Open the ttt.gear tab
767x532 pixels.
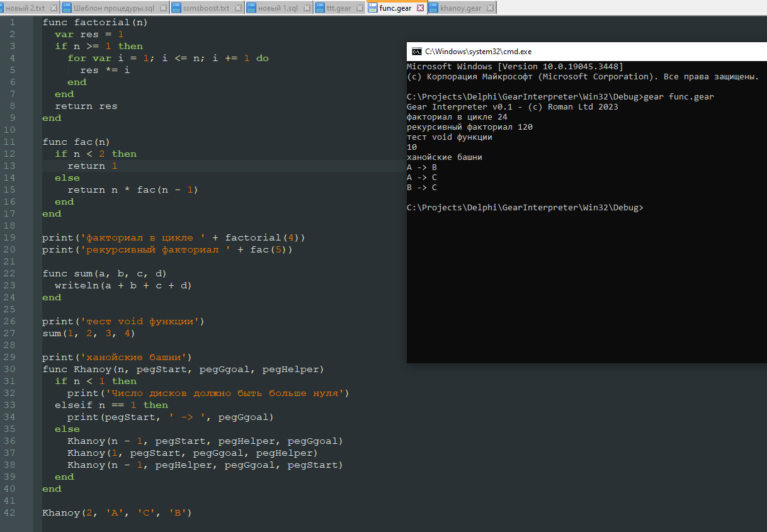click(x=339, y=8)
